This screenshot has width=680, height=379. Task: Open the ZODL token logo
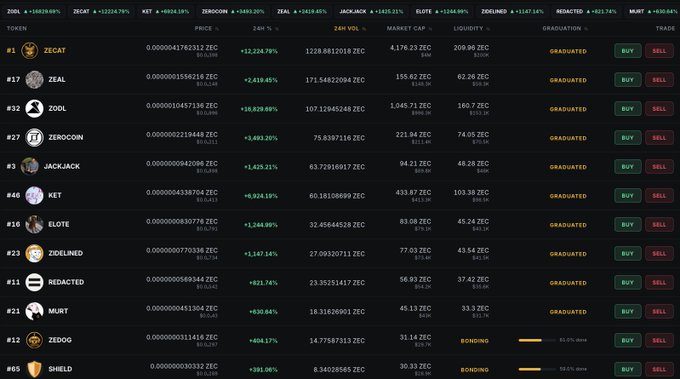pos(34,108)
